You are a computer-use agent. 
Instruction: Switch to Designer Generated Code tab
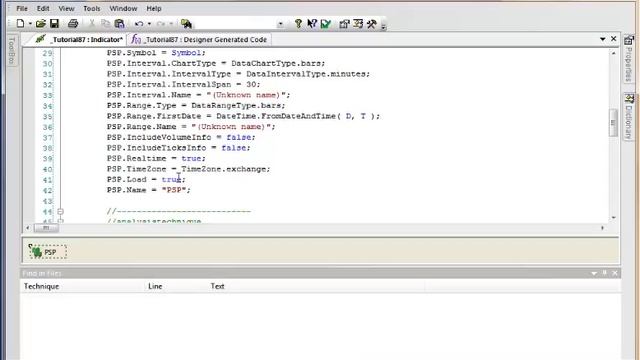(x=200, y=39)
